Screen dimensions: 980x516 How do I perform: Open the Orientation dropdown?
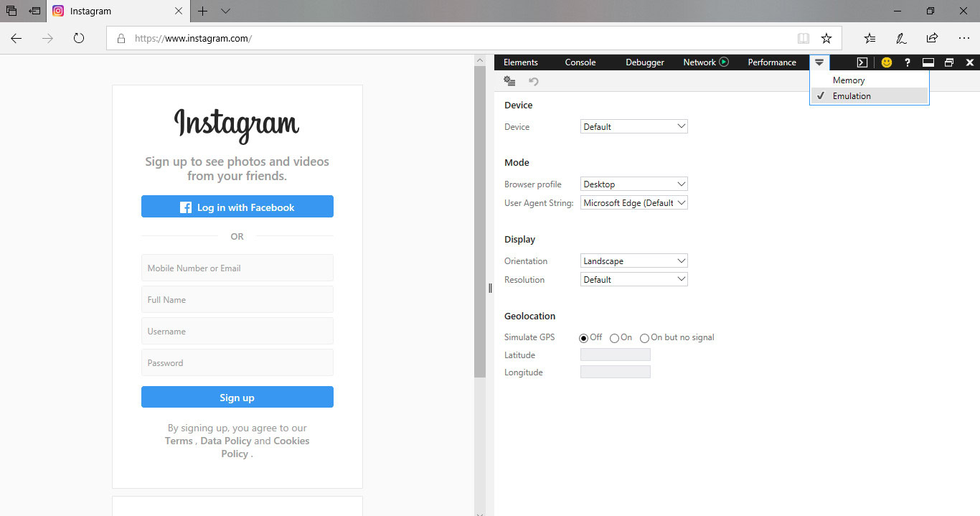(x=633, y=261)
